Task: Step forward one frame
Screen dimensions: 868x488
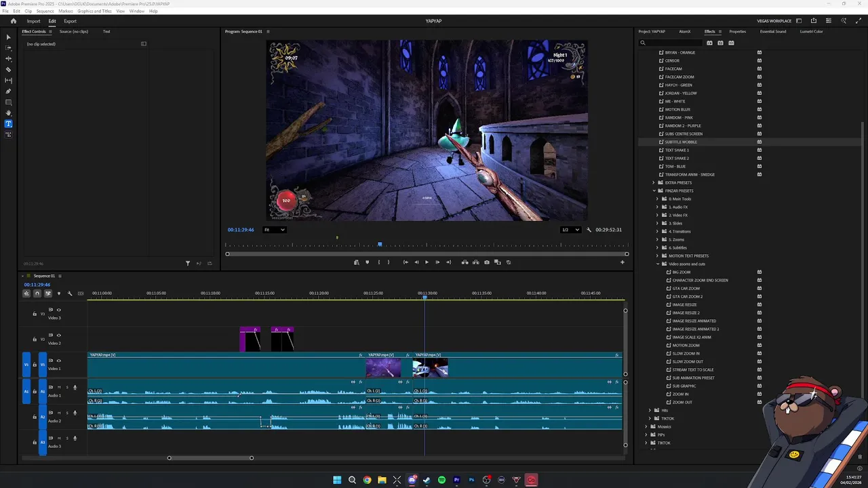Action: click(x=437, y=262)
